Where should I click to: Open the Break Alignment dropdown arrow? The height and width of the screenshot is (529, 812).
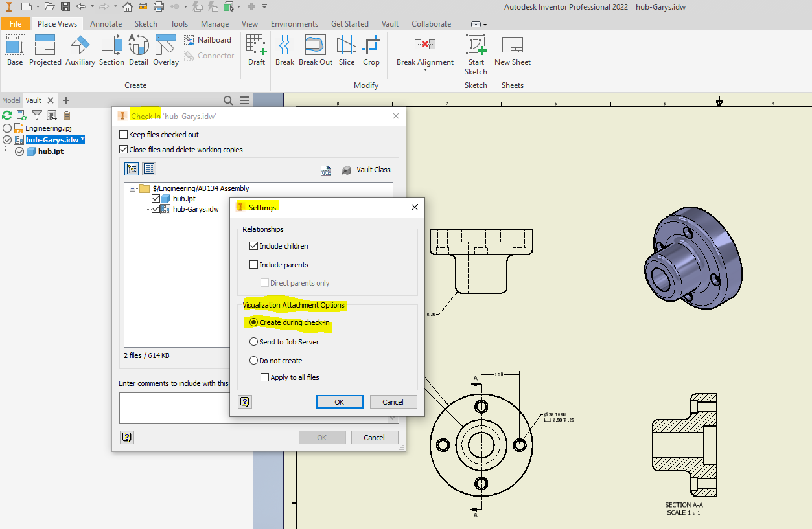425,70
